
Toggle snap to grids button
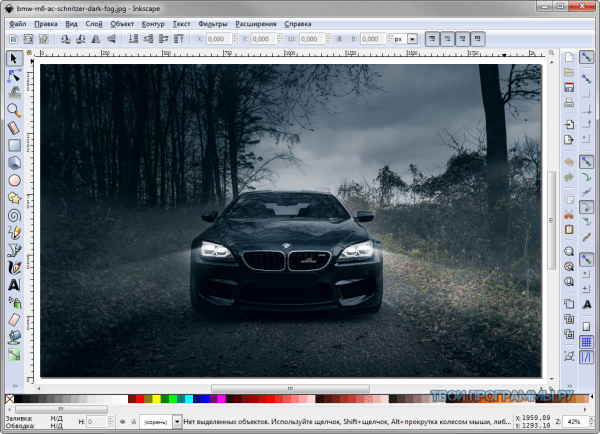click(586, 342)
